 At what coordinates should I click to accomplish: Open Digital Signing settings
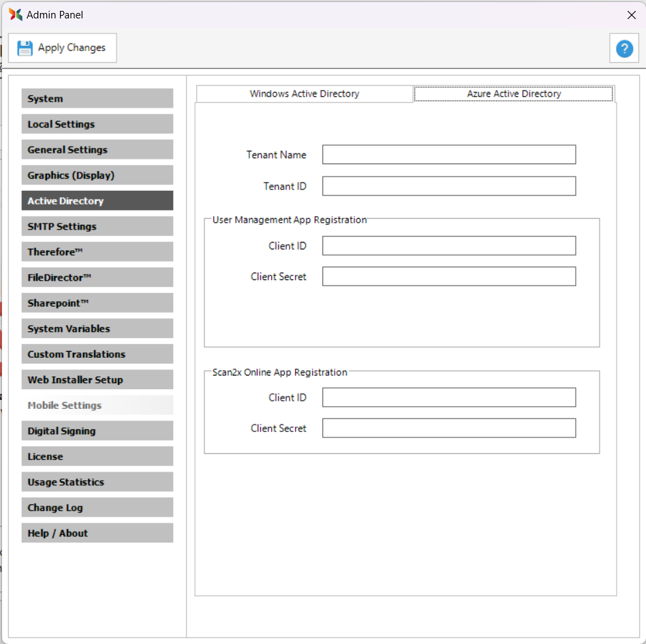[x=97, y=431]
